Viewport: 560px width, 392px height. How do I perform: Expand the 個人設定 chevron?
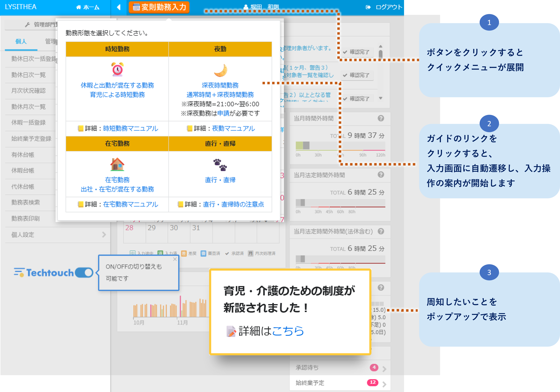(x=104, y=235)
